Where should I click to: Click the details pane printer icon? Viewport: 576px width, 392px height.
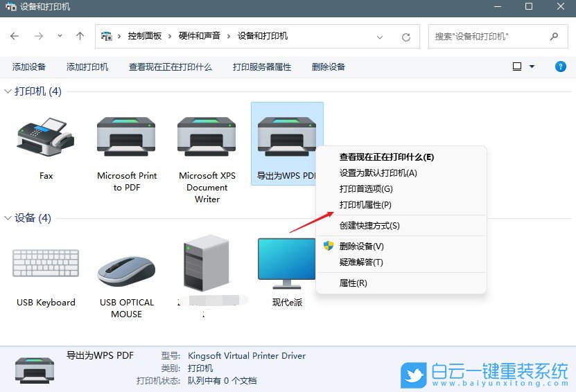(x=35, y=370)
